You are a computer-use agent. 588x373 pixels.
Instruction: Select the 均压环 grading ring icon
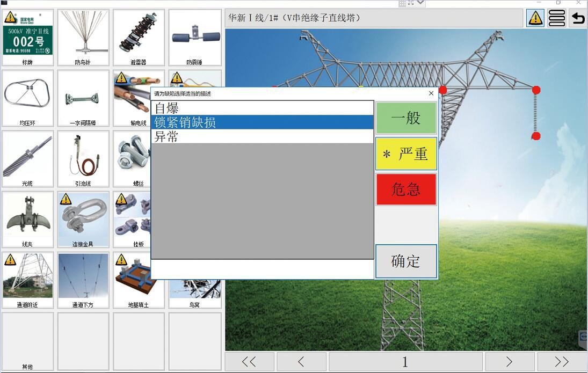tap(27, 96)
